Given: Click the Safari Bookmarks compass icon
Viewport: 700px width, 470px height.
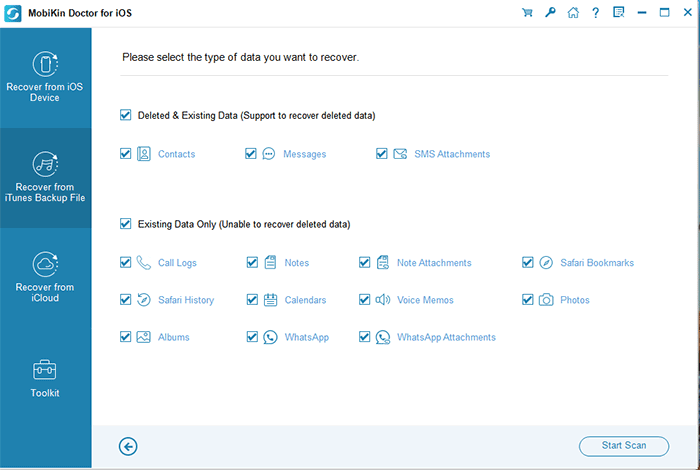Looking at the screenshot, I should [x=546, y=262].
